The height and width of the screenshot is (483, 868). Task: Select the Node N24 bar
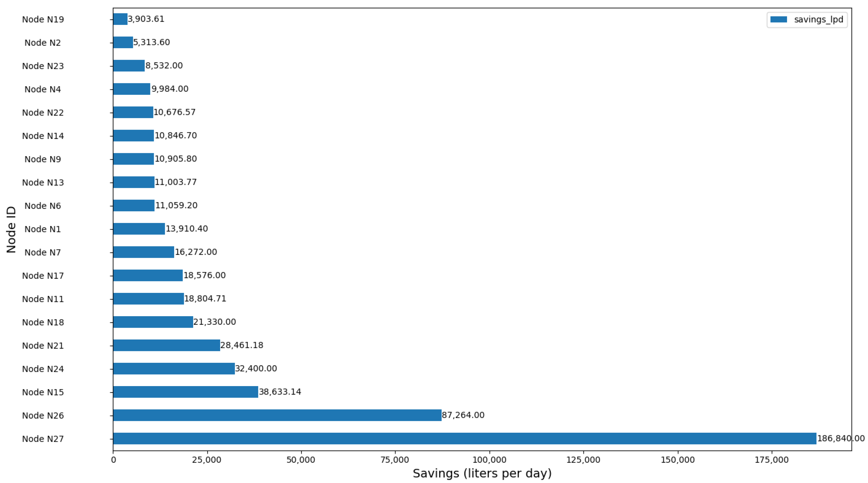[174, 368]
